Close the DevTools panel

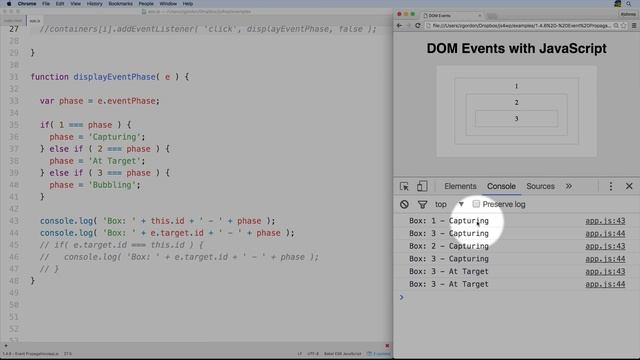(x=629, y=186)
